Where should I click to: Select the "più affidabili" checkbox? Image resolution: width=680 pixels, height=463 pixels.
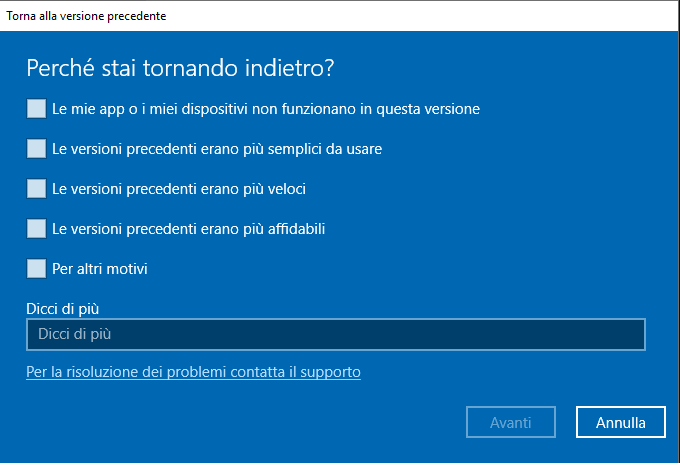tap(36, 228)
